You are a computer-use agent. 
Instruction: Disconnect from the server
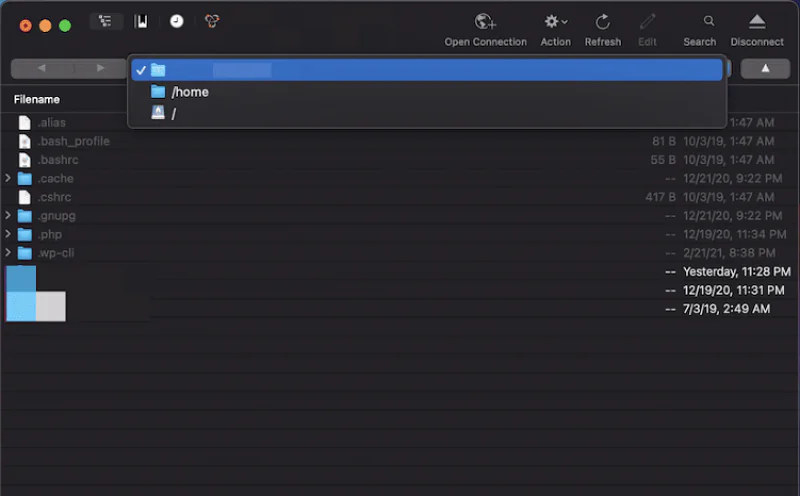coord(757,22)
